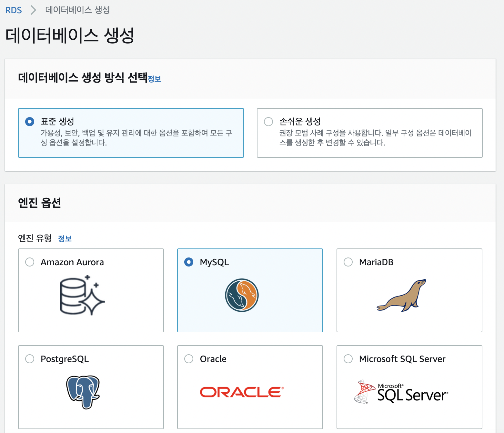
Task: Click the red ORACLE logo
Action: tap(242, 392)
